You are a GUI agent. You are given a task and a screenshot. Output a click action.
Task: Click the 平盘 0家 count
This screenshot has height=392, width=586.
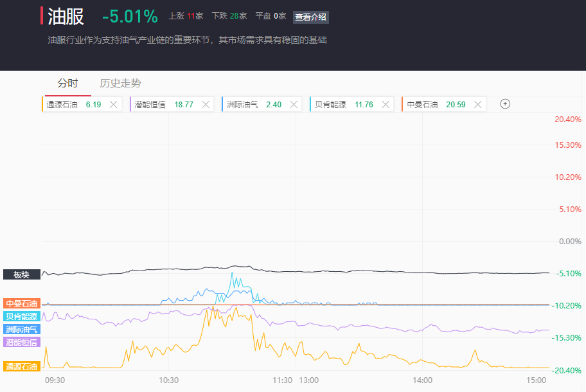click(271, 16)
